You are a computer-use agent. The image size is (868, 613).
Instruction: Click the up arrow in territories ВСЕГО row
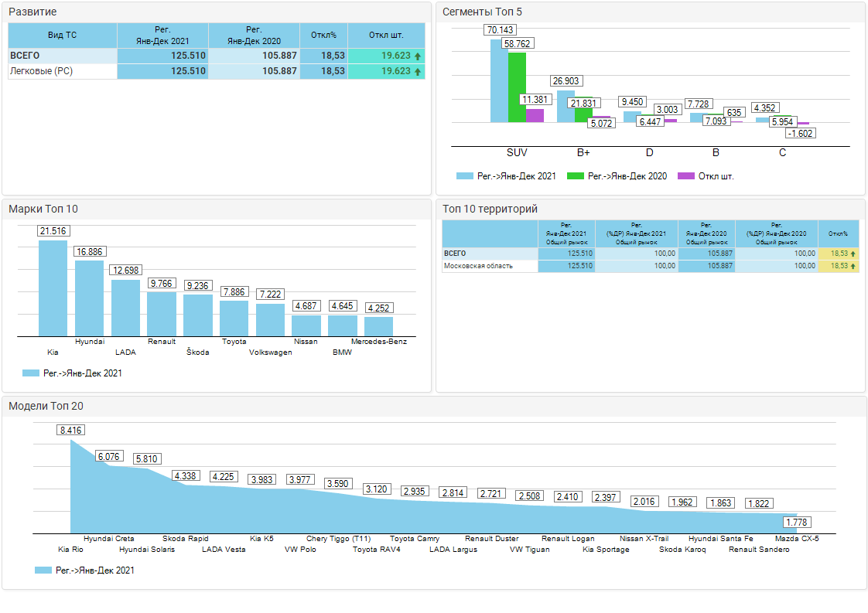853,254
